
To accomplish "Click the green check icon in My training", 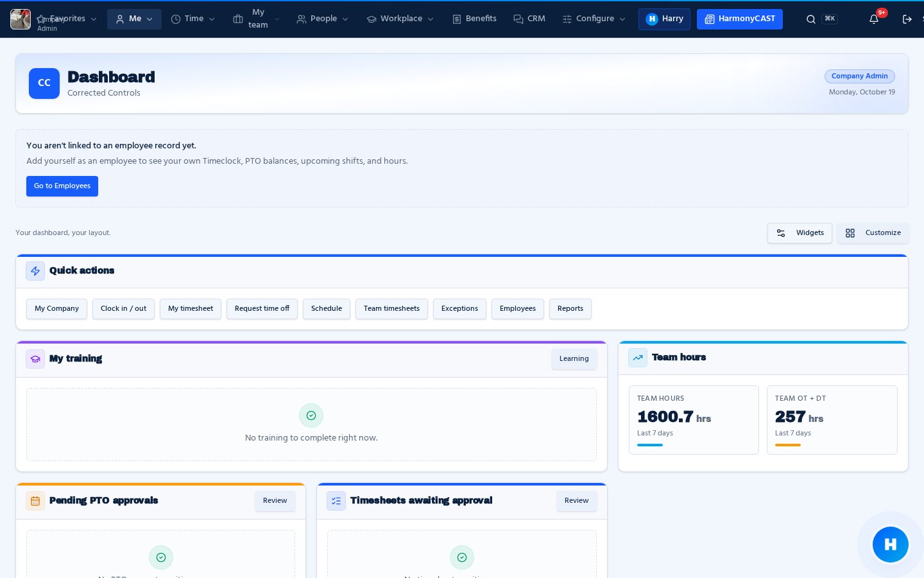I will pyautogui.click(x=311, y=416).
